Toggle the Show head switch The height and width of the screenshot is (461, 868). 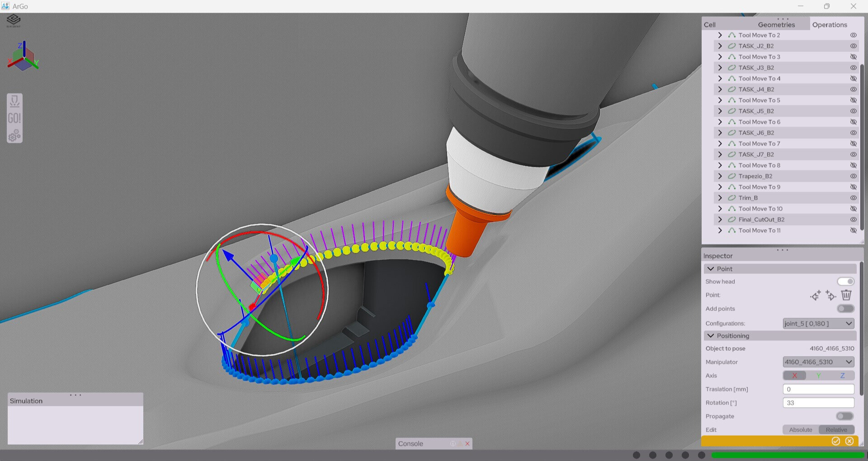845,282
